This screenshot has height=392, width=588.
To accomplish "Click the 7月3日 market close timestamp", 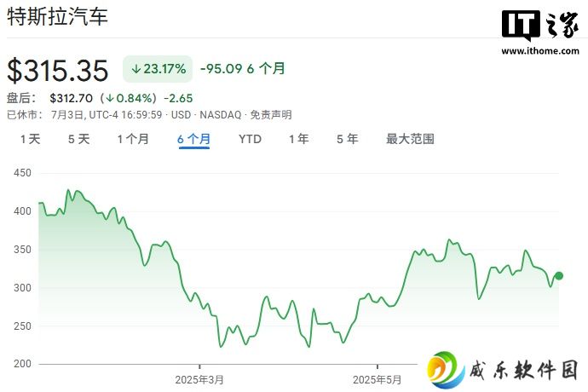I will pyautogui.click(x=107, y=115).
